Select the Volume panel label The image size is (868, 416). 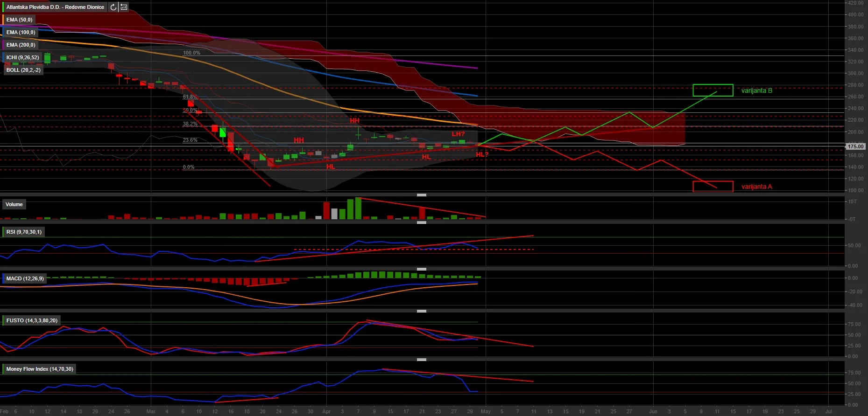(14, 204)
